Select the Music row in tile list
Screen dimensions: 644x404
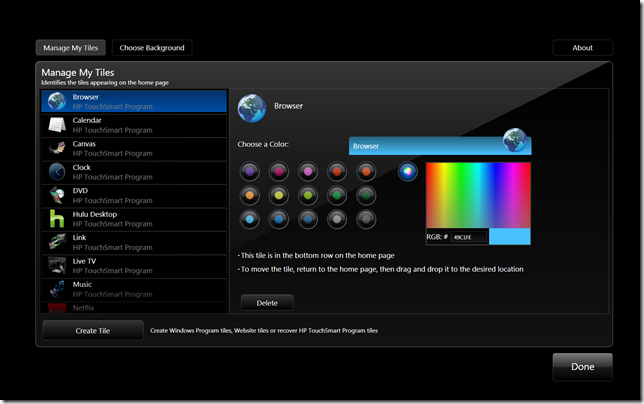[x=134, y=289]
